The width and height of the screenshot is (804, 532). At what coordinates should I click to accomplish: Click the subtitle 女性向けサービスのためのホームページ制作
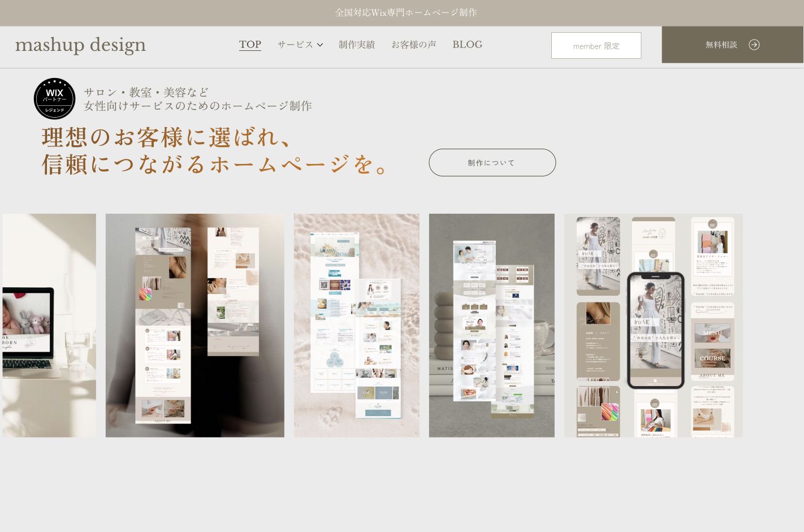pyautogui.click(x=198, y=106)
